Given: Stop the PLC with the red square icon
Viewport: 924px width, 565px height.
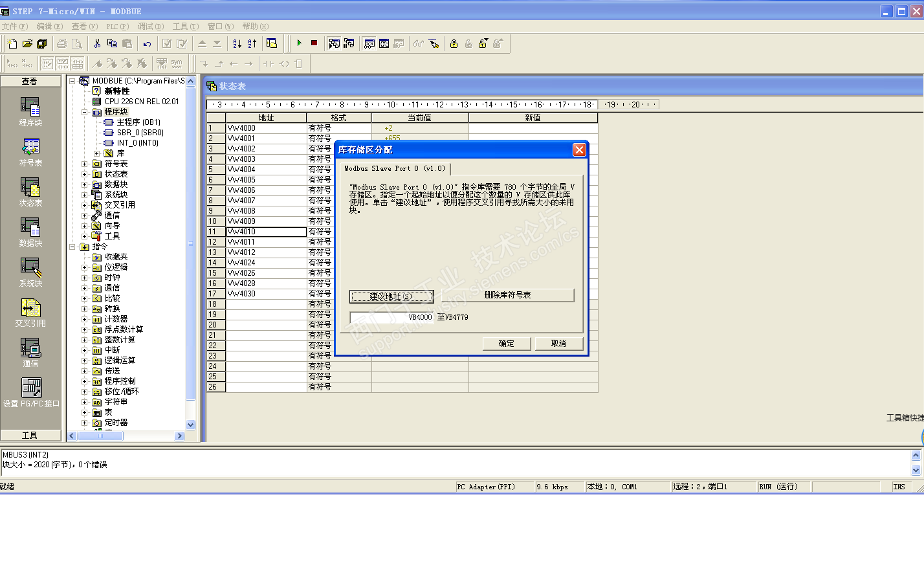Looking at the screenshot, I should [x=314, y=43].
